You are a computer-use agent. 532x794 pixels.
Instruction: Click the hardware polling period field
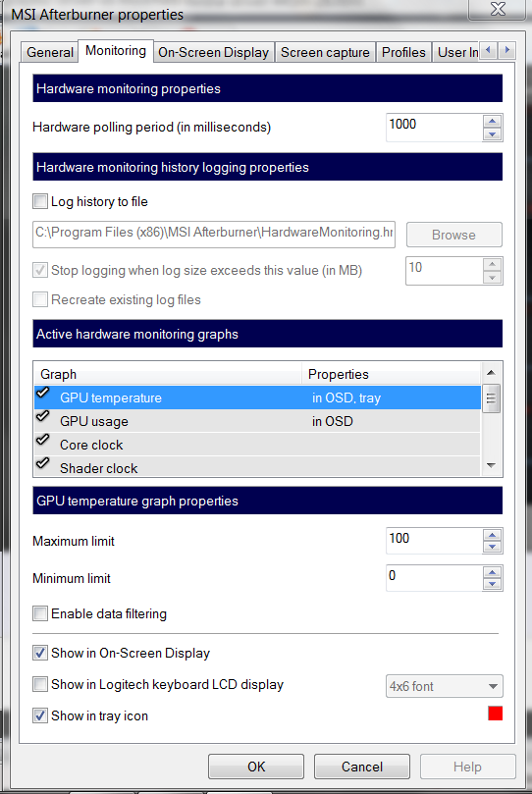tap(434, 128)
